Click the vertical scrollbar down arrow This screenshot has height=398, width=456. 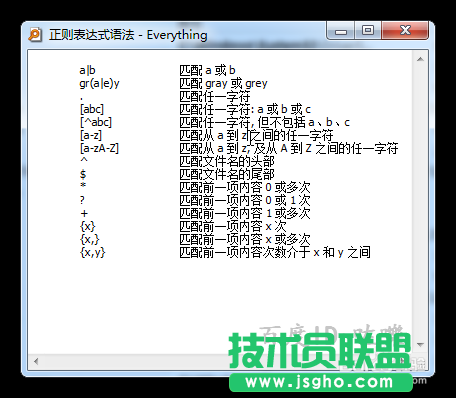[420, 344]
